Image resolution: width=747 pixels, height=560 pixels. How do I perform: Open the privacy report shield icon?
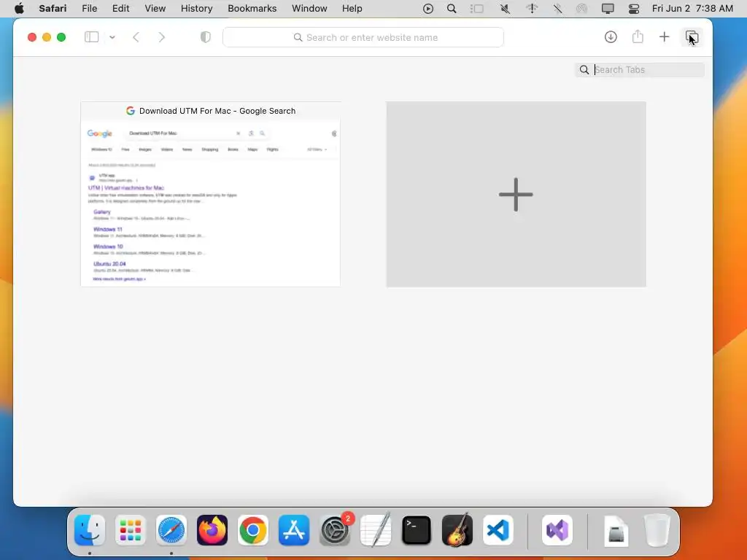pyautogui.click(x=205, y=37)
